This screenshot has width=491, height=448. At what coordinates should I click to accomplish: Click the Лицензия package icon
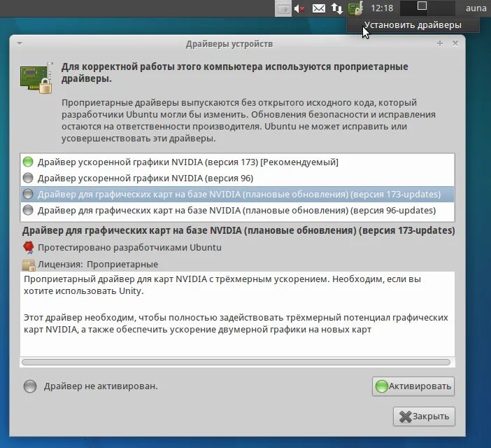[29, 265]
